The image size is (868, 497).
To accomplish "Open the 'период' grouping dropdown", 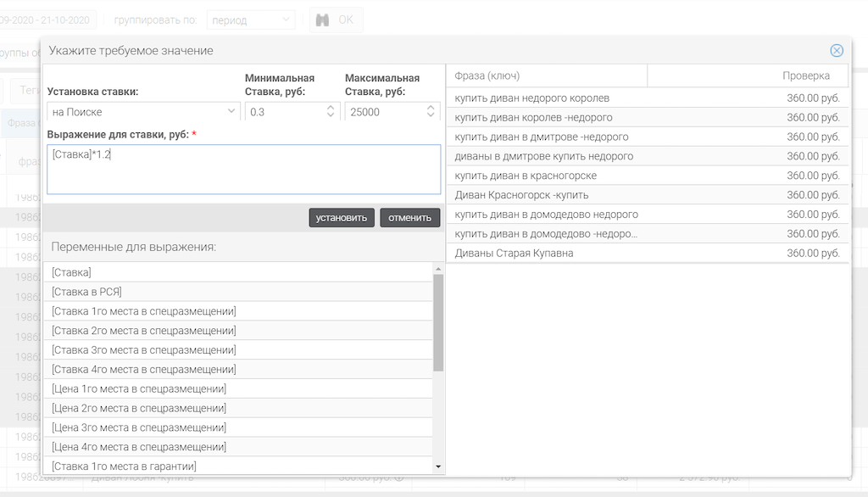I will [252, 20].
